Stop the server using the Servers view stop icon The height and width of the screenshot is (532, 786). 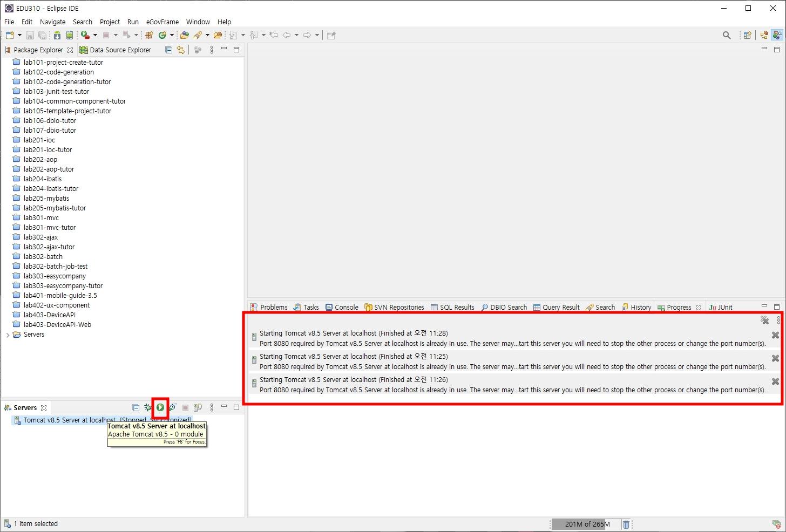click(x=185, y=408)
